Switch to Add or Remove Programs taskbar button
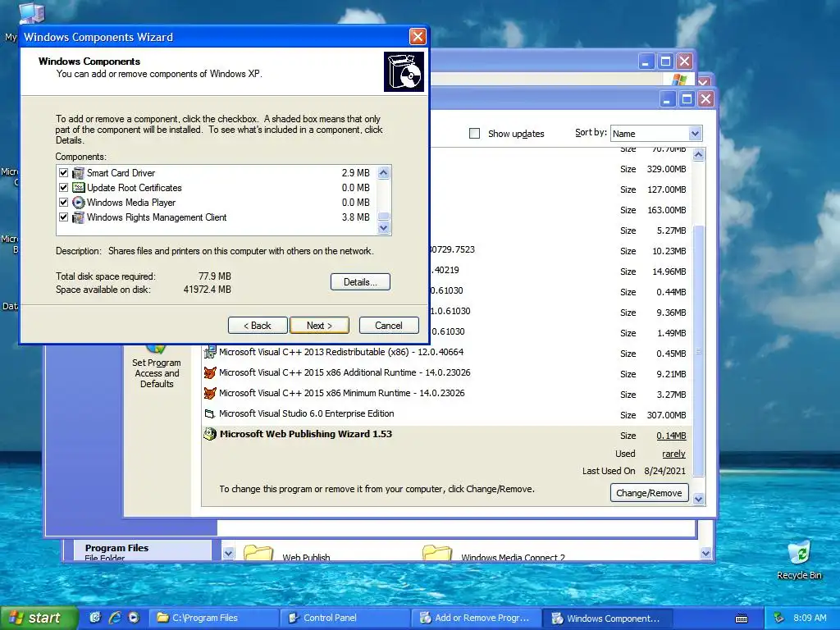The image size is (840, 630). tap(477, 619)
